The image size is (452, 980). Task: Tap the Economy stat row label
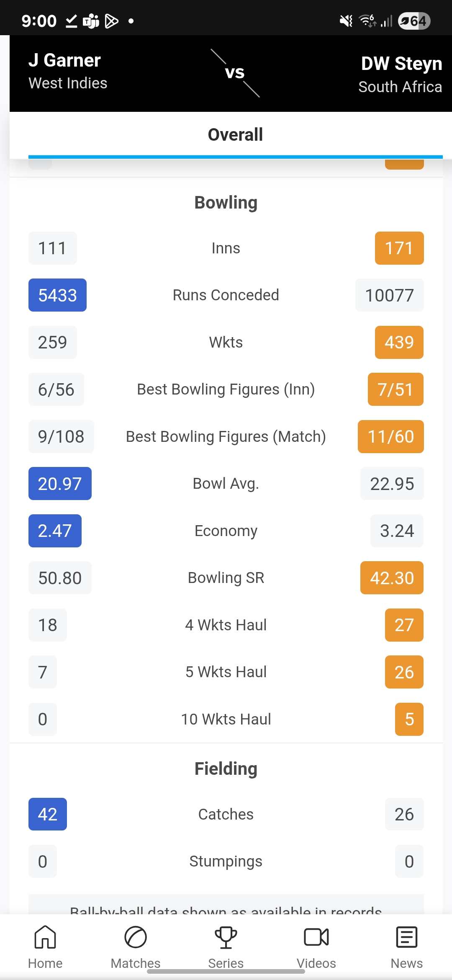(x=226, y=531)
